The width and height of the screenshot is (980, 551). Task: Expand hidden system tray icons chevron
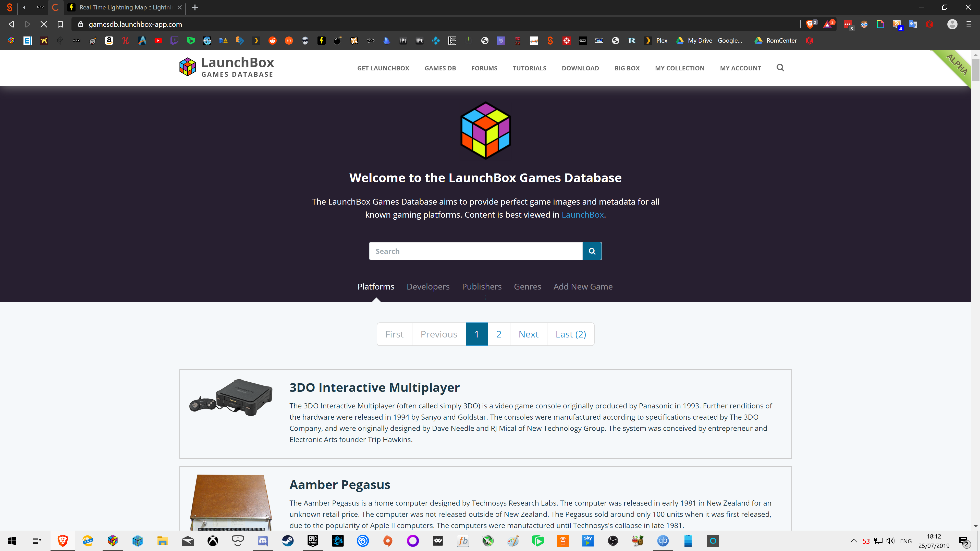click(854, 541)
